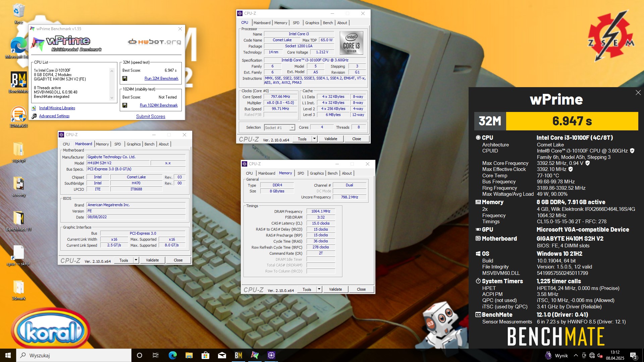Open the Graphics tab in the CPU-Z Mainboard window
The image size is (644, 362).
click(133, 144)
